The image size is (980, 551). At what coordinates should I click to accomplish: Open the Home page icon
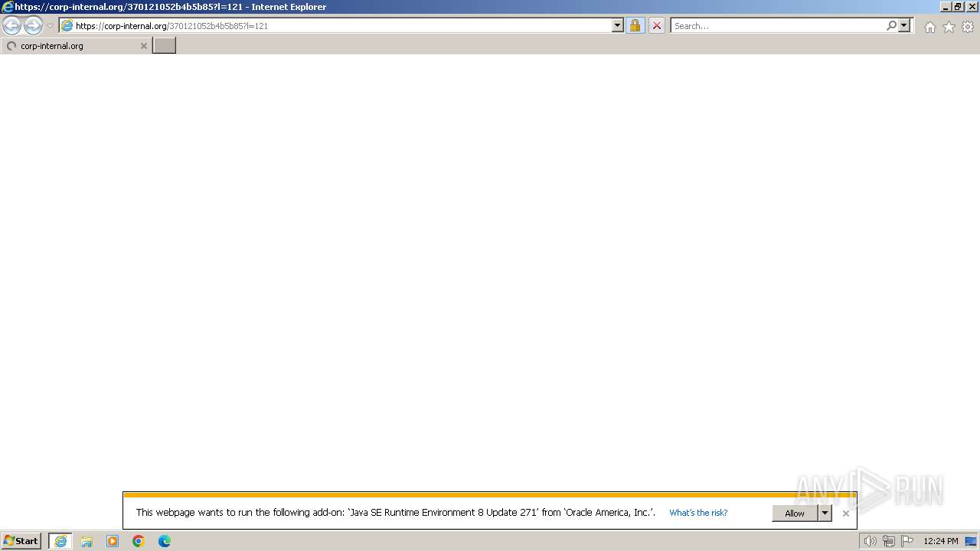(929, 27)
